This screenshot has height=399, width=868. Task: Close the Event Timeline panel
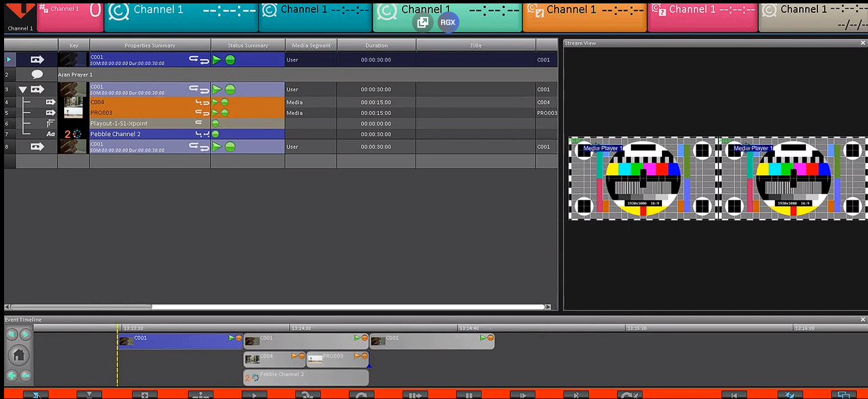coord(863,319)
